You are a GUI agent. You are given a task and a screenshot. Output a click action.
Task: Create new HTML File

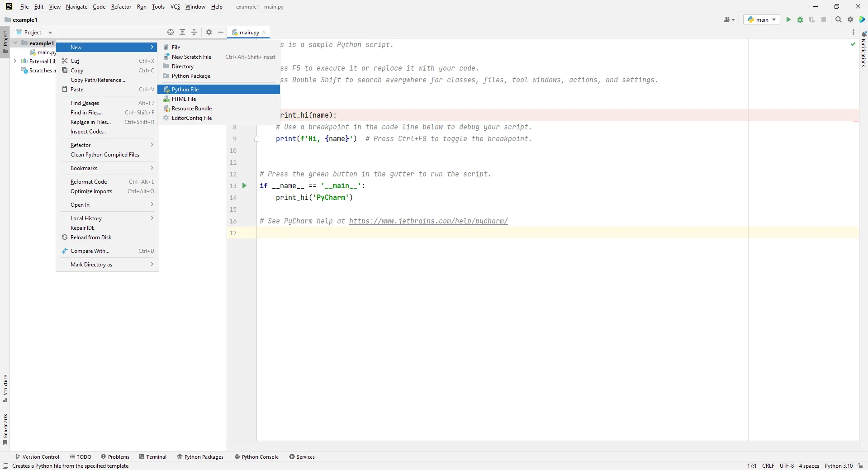(x=219, y=99)
